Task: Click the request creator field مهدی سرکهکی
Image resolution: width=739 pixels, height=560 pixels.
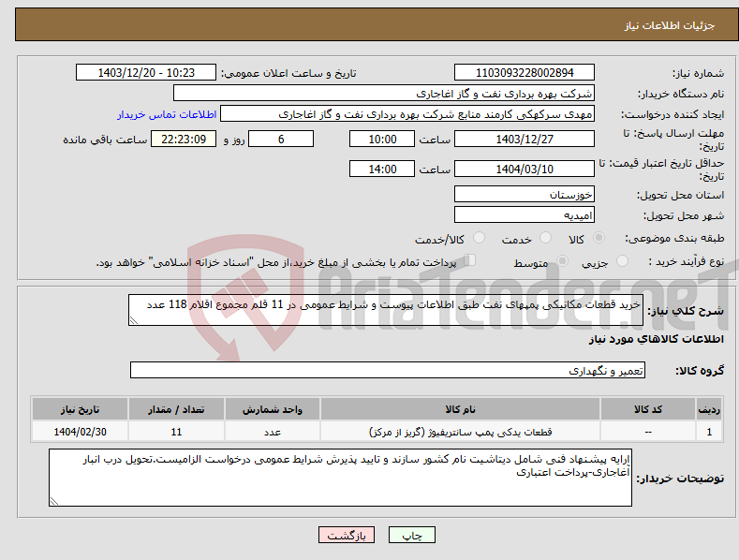Action: coord(407,114)
